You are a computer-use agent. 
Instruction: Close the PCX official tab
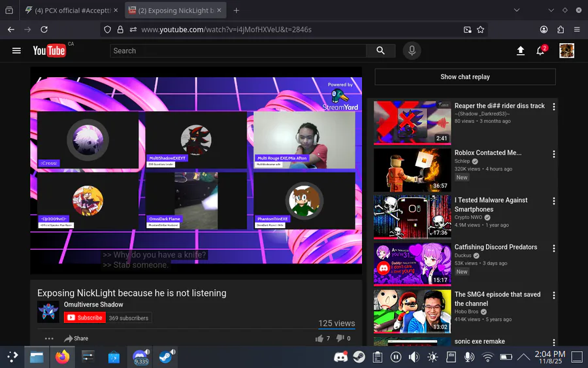click(116, 10)
